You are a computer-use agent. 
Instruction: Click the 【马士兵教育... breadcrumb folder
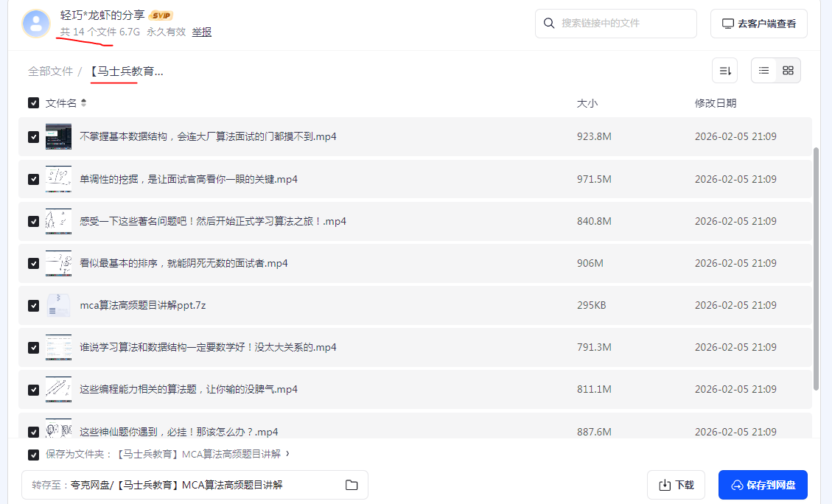point(126,71)
